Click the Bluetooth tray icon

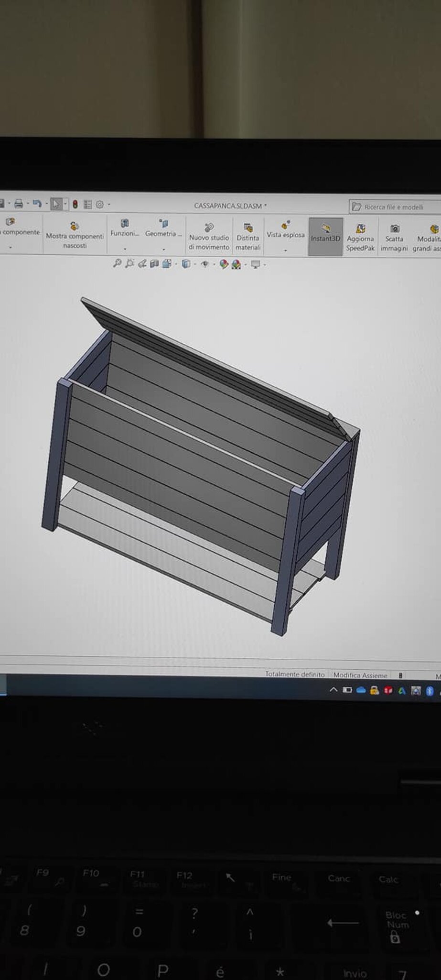(x=430, y=691)
